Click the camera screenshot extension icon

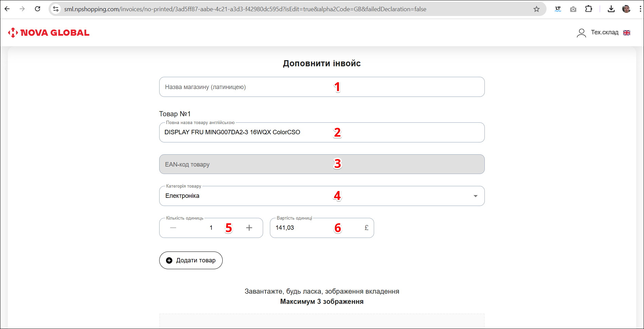click(573, 9)
